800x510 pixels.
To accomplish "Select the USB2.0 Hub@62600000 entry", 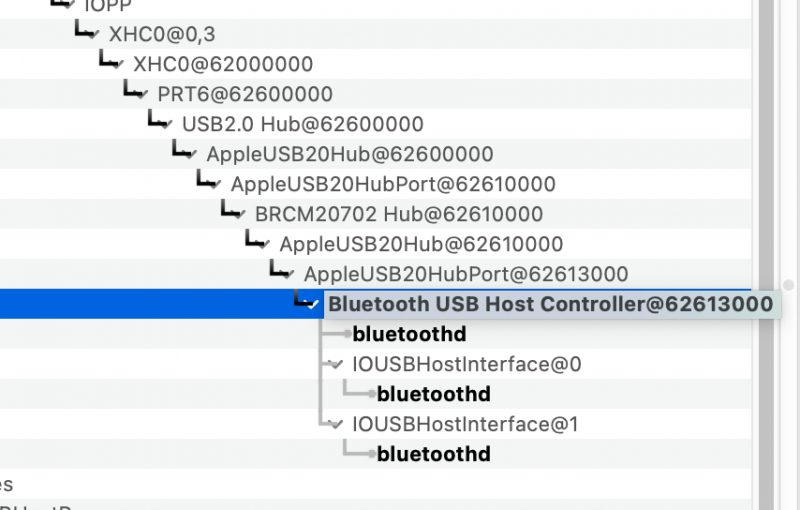I will click(x=302, y=124).
